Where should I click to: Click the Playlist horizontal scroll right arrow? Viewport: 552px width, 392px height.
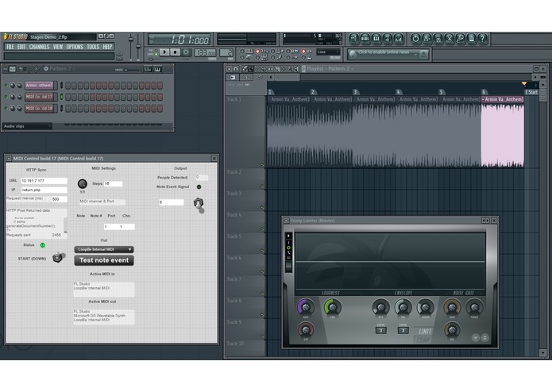535,77
